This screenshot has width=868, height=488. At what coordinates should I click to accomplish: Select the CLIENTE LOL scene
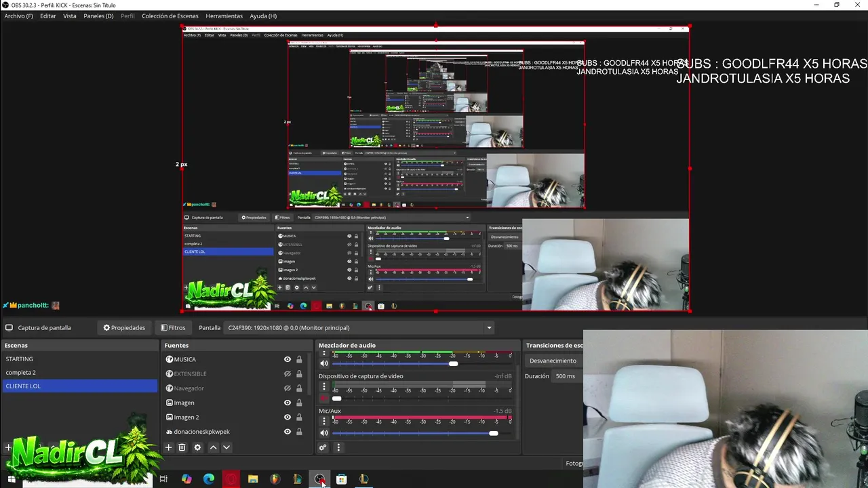(x=79, y=386)
